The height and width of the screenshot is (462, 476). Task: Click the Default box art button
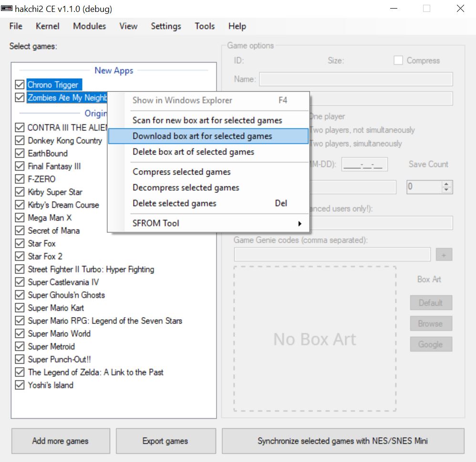click(431, 303)
